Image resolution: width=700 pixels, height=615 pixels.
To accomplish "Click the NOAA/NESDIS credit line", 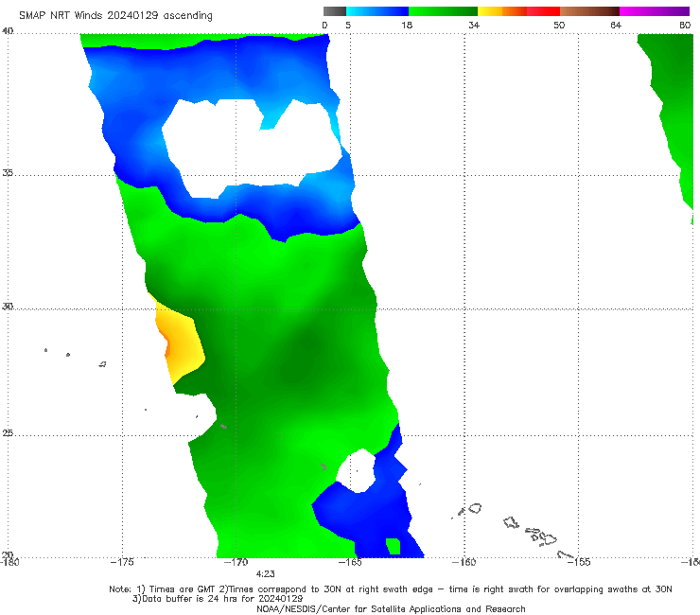I will pyautogui.click(x=391, y=609).
